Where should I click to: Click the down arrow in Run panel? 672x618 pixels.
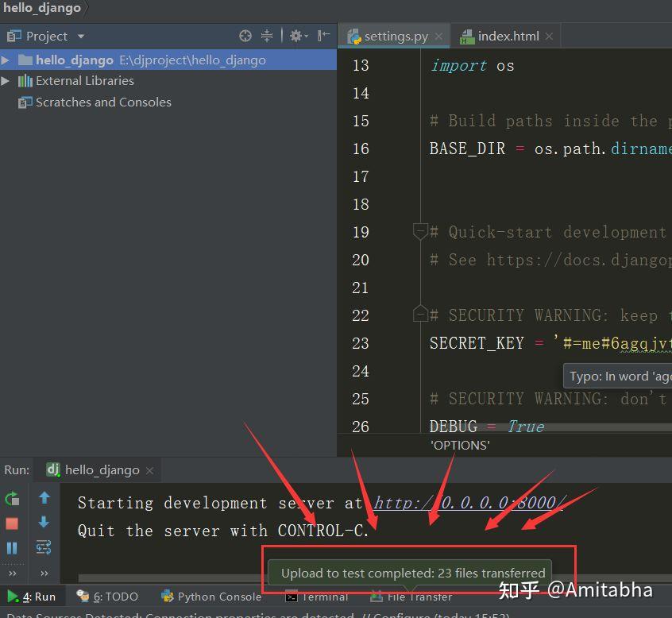click(x=44, y=523)
